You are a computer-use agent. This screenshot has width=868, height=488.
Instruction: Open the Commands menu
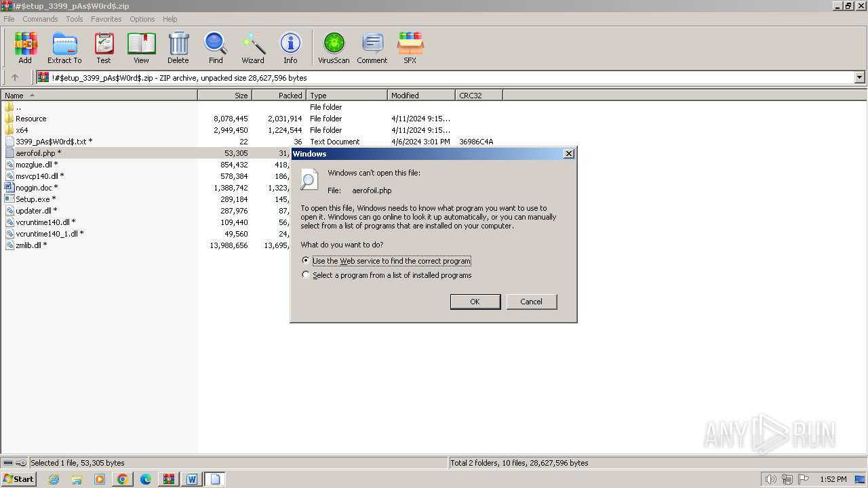(x=40, y=19)
